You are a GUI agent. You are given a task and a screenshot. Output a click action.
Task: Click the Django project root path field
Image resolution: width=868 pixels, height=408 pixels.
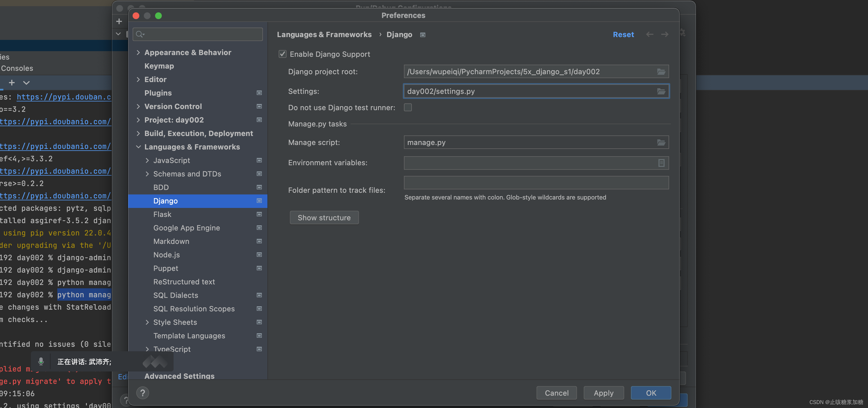pos(536,71)
